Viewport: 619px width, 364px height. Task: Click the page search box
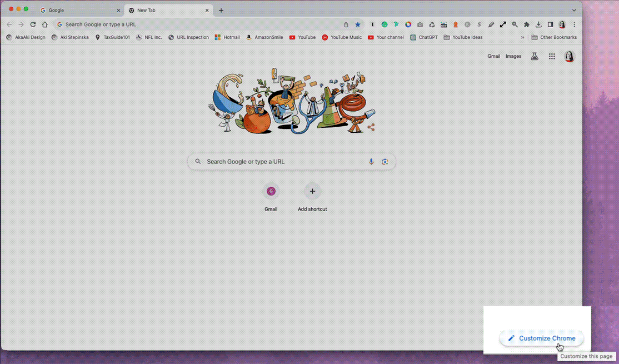coord(291,162)
